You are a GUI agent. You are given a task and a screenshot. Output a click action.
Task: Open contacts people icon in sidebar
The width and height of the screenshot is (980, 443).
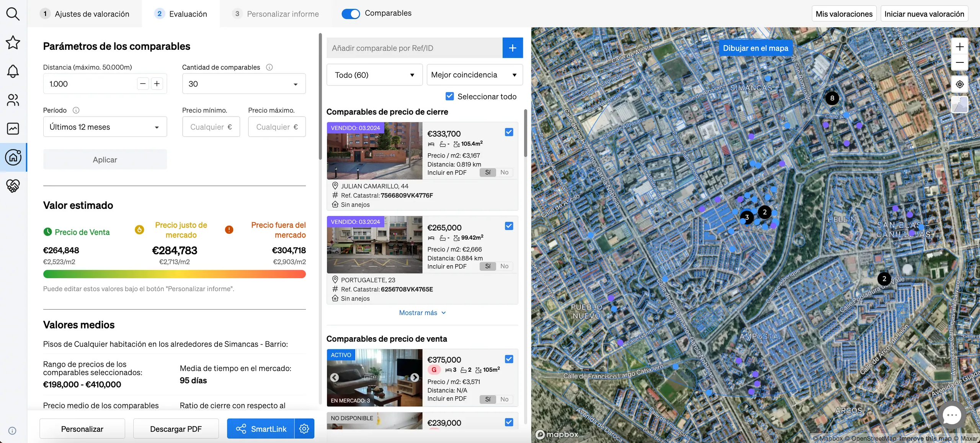point(13,100)
